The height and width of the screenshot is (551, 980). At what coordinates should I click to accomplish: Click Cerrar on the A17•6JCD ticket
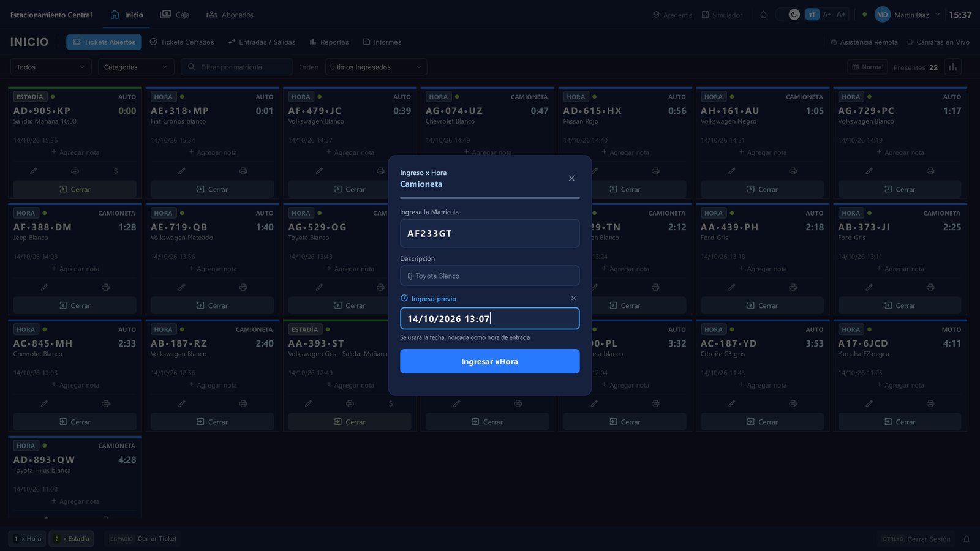click(x=899, y=422)
